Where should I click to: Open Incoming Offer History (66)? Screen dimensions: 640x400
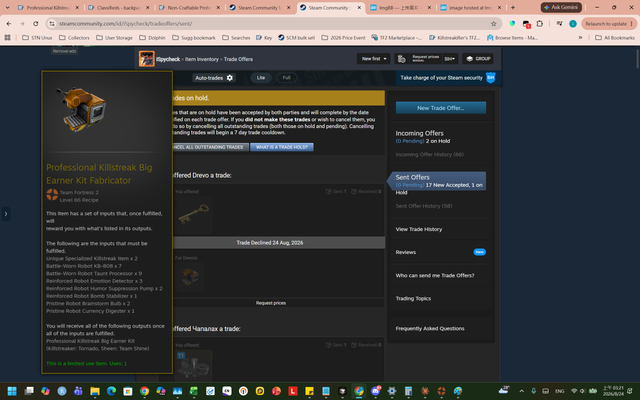click(x=429, y=154)
